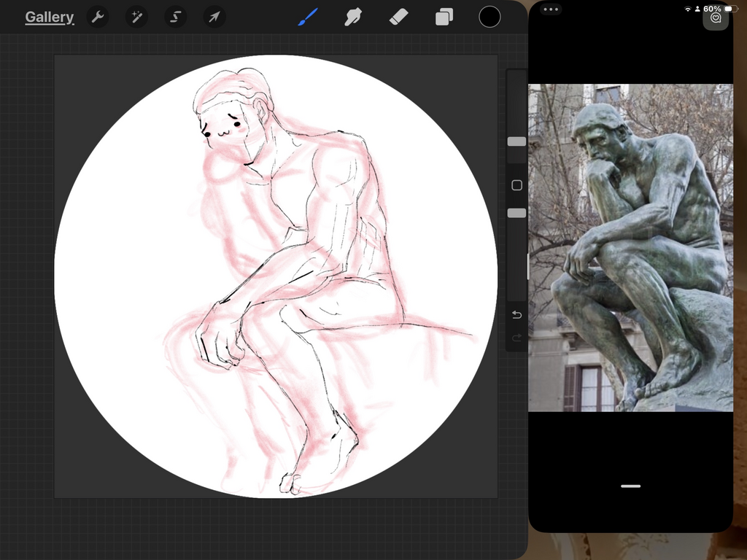Click the brush opacity slider handle
This screenshot has height=560, width=747.
point(516,213)
